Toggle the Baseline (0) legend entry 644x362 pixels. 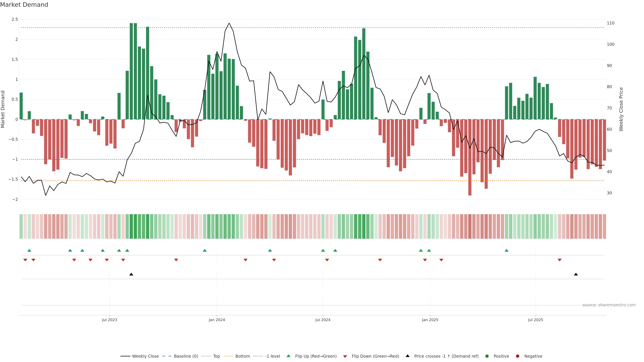(186, 356)
